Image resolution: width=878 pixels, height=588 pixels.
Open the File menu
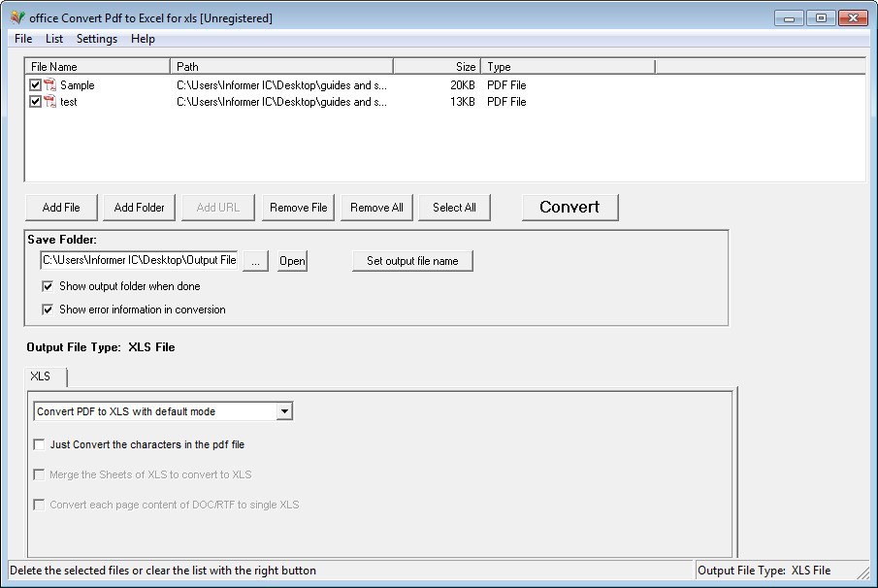(23, 39)
